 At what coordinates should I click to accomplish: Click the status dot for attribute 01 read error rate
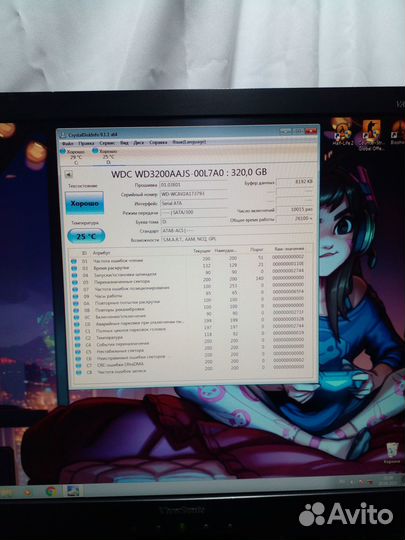[x=74, y=261]
